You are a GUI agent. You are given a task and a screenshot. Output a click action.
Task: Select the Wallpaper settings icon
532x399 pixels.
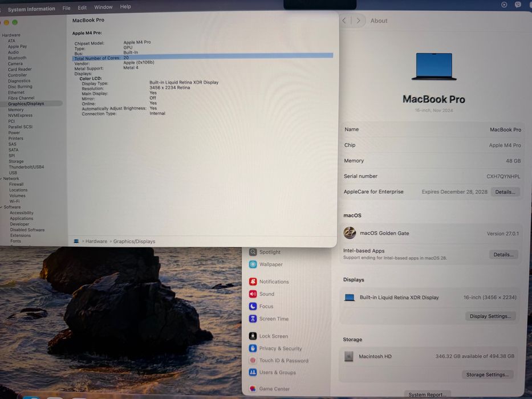tap(253, 264)
